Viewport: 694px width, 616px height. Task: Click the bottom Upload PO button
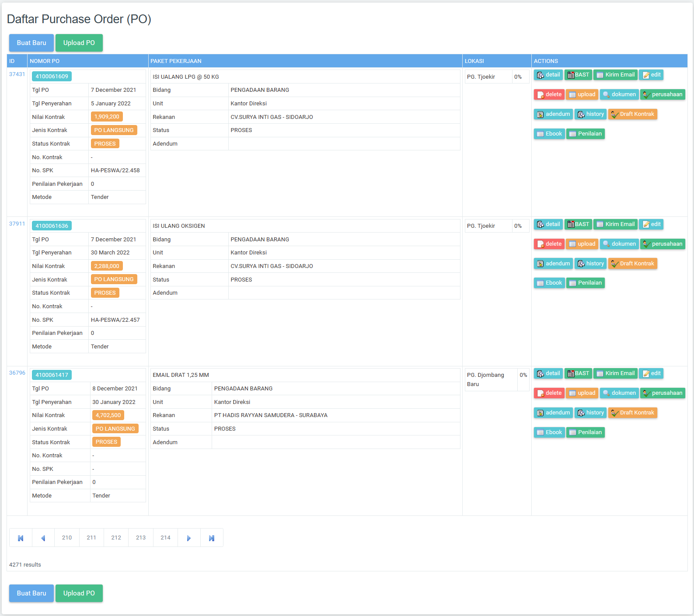pyautogui.click(x=79, y=593)
